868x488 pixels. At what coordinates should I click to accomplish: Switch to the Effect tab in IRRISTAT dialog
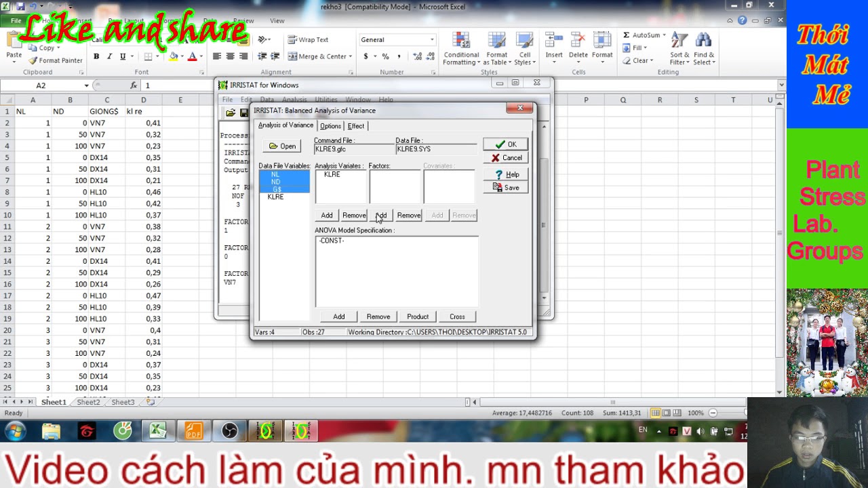click(x=356, y=126)
